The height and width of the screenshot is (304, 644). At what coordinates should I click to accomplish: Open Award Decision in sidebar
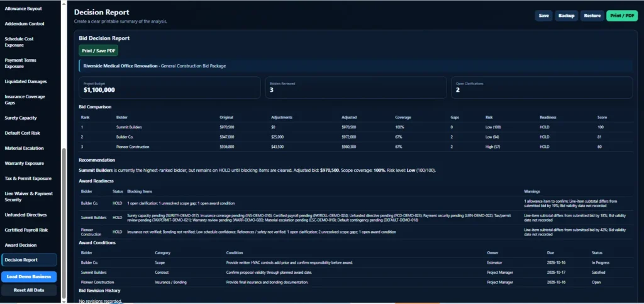pyautogui.click(x=21, y=245)
